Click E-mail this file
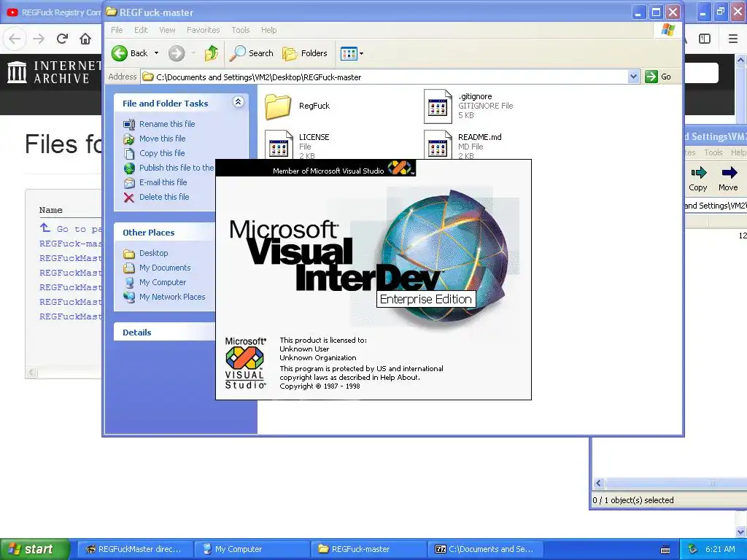This screenshot has width=747, height=560. pyautogui.click(x=163, y=182)
